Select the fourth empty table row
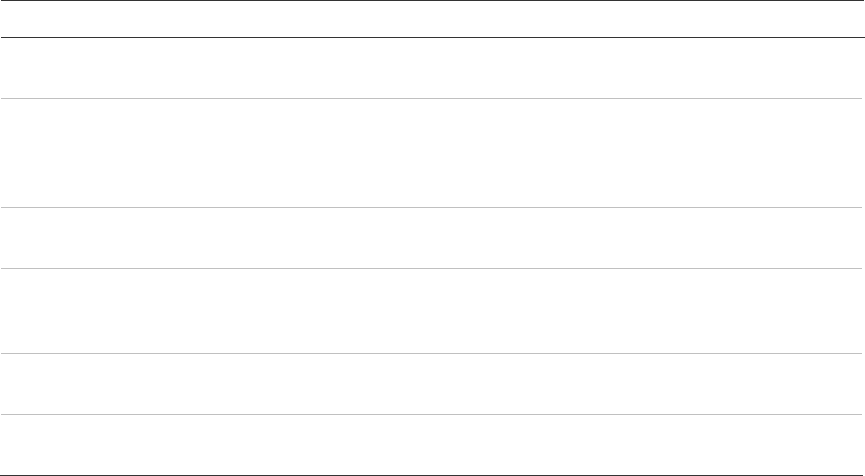This screenshot has height=476, width=865. coord(430,310)
